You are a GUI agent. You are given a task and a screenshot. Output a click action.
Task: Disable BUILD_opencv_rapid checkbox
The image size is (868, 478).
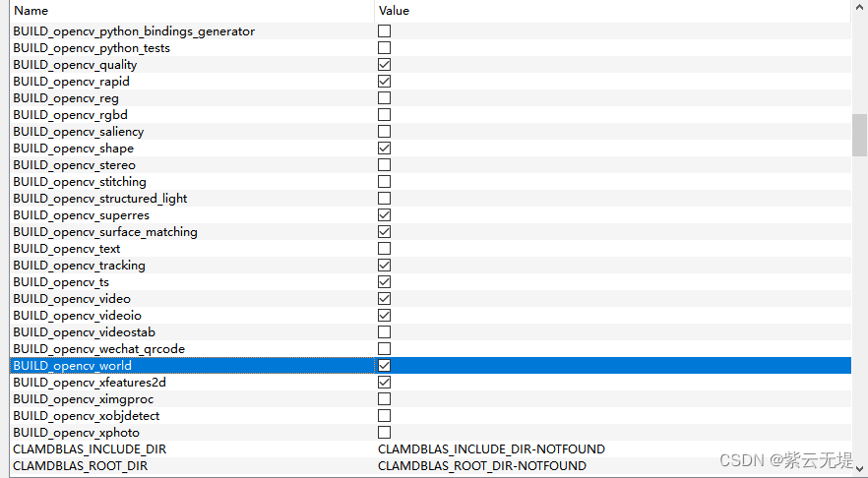pyautogui.click(x=384, y=82)
